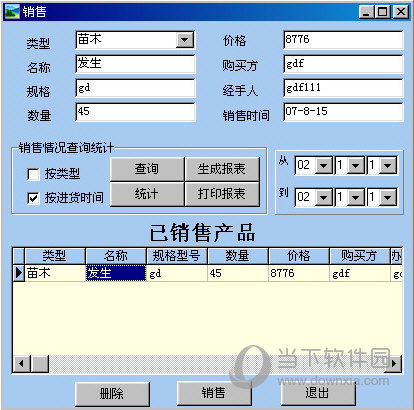This screenshot has width=414, height=410.
Task: Click the 价格 input field
Action: (x=343, y=40)
